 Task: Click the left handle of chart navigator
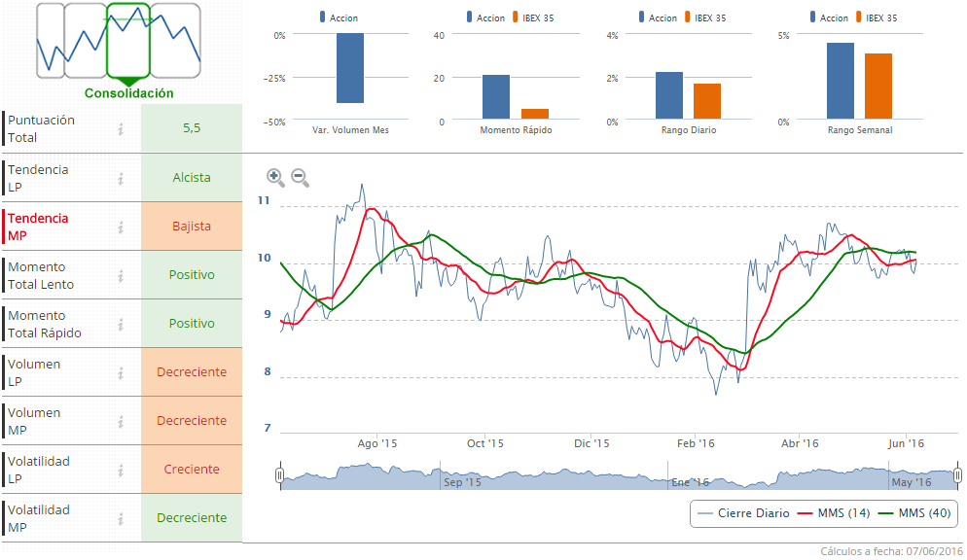click(279, 475)
